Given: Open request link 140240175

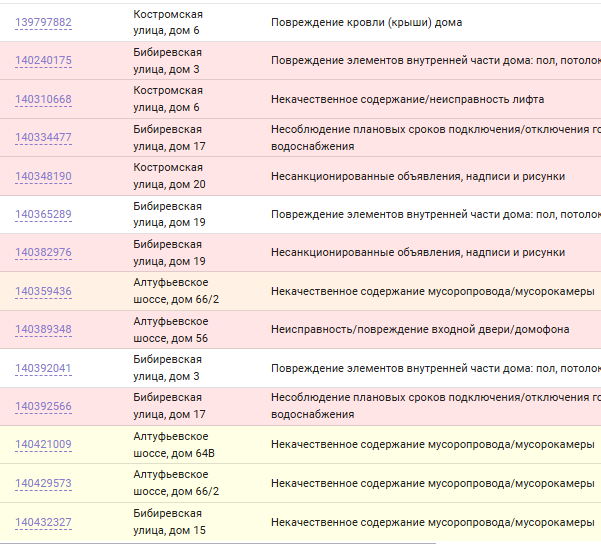Looking at the screenshot, I should [x=43, y=61].
